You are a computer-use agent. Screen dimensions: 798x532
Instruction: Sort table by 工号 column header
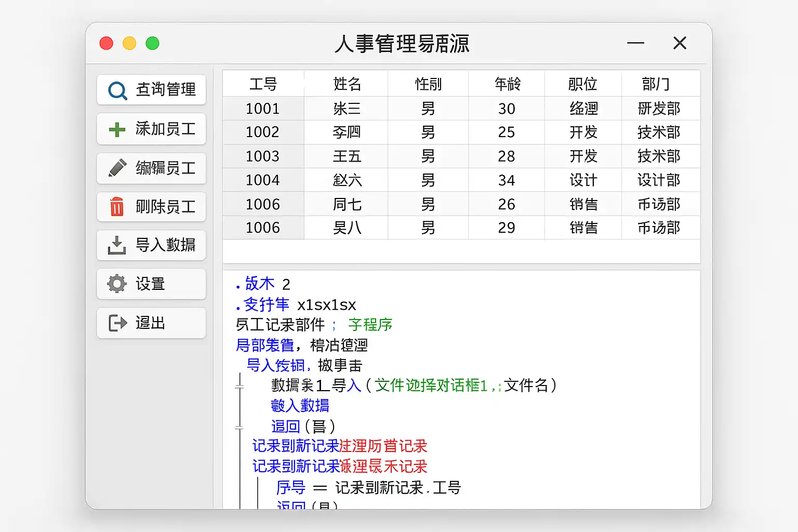click(x=263, y=84)
